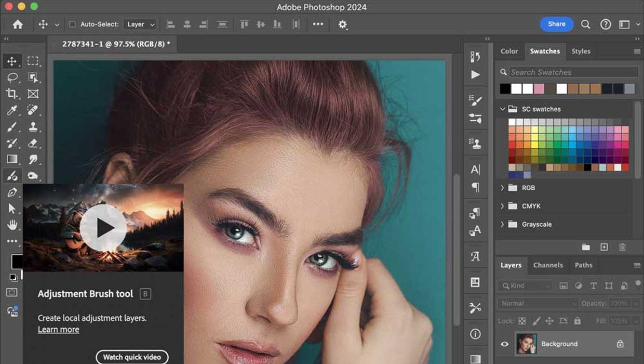Select the Sponge tool
This screenshot has width=644, height=364.
tap(33, 176)
